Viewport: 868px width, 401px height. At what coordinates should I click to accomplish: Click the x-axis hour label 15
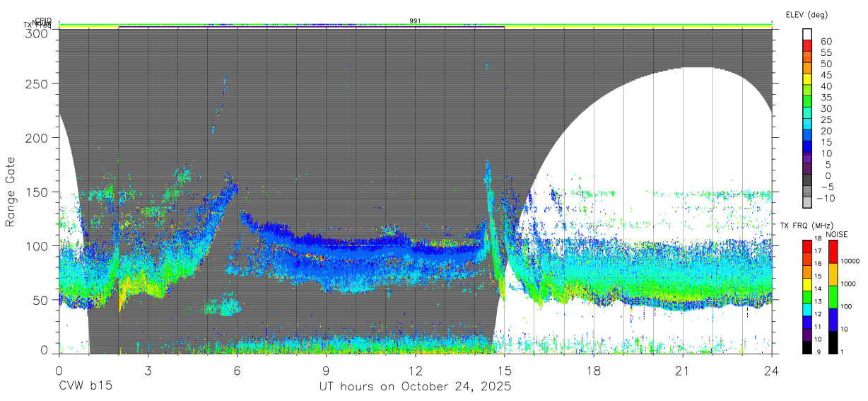505,370
